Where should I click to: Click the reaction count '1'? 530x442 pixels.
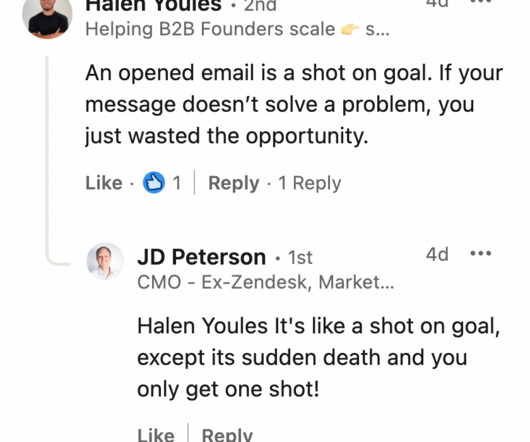click(177, 183)
